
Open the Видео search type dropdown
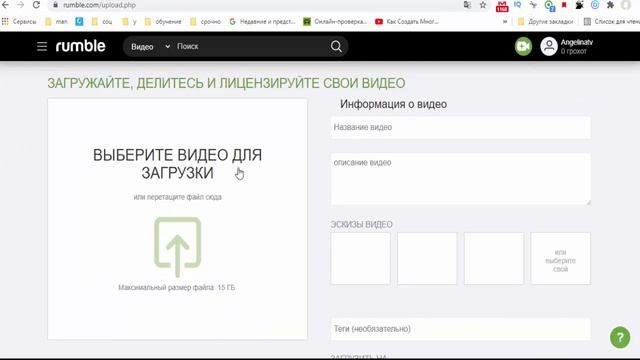(x=150, y=47)
